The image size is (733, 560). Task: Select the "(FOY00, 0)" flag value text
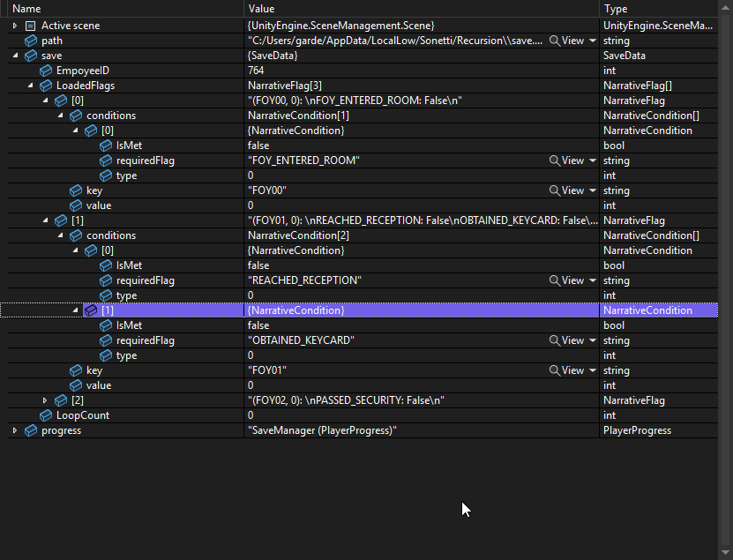[x=355, y=101]
